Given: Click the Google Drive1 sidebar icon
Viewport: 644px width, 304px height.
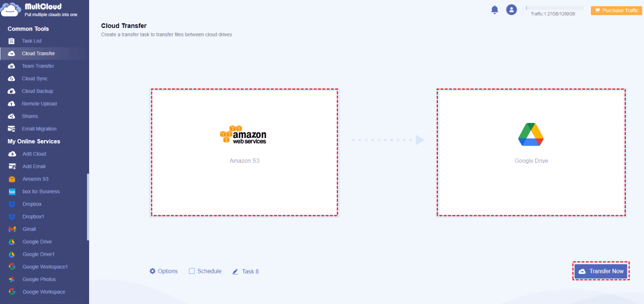Looking at the screenshot, I should pyautogui.click(x=12, y=254).
